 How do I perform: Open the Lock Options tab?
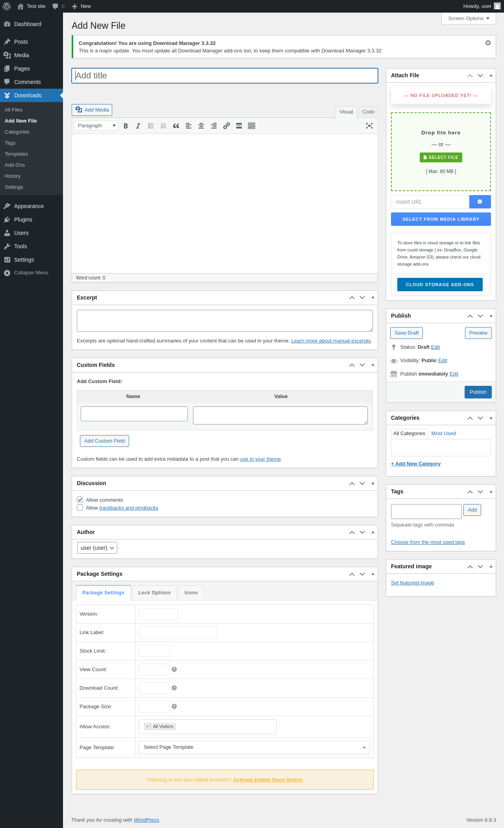click(x=154, y=593)
